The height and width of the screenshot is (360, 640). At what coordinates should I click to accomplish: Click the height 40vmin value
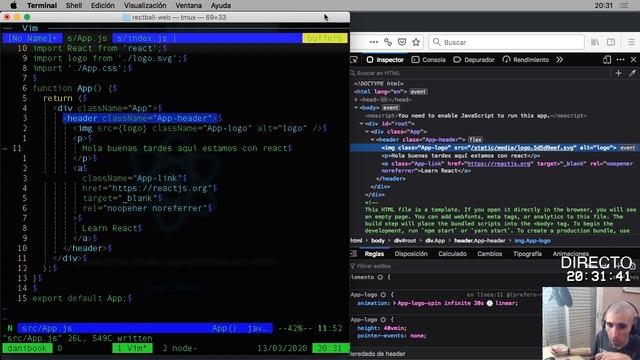click(394, 328)
